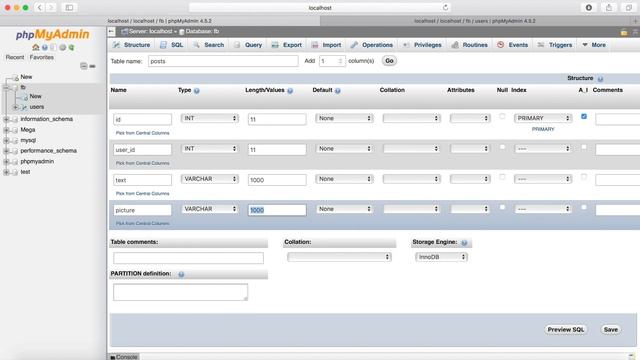Open Default dropdown for user_id column
The width and height of the screenshot is (640, 360).
pos(344,149)
